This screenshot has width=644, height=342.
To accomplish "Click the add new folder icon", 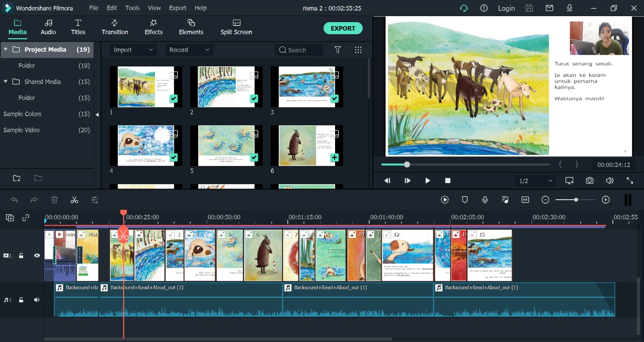I will pos(17,178).
